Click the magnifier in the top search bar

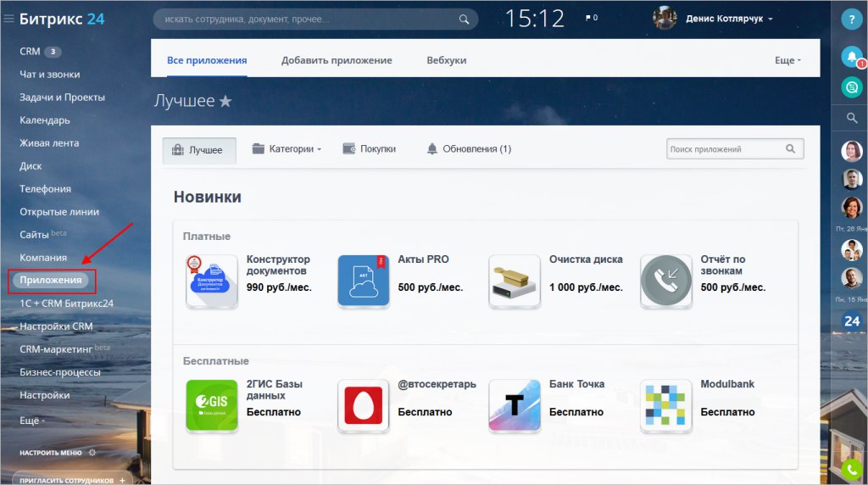464,20
